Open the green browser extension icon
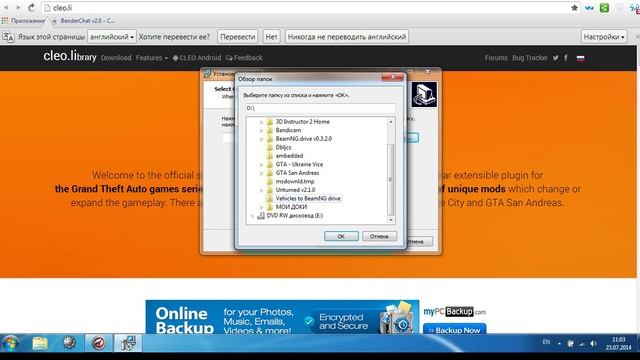640x360 pixels. coord(604,7)
